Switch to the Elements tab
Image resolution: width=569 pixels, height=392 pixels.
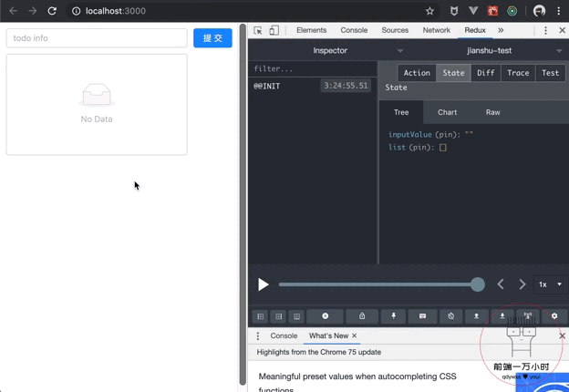311,30
